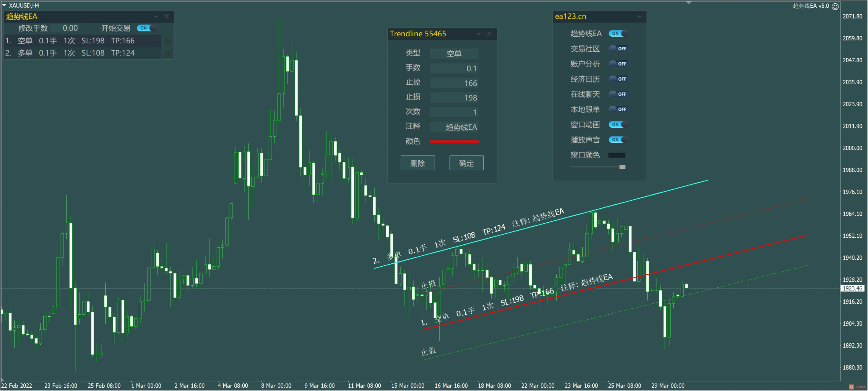Click the 修改手数 value 0.00

(70, 28)
